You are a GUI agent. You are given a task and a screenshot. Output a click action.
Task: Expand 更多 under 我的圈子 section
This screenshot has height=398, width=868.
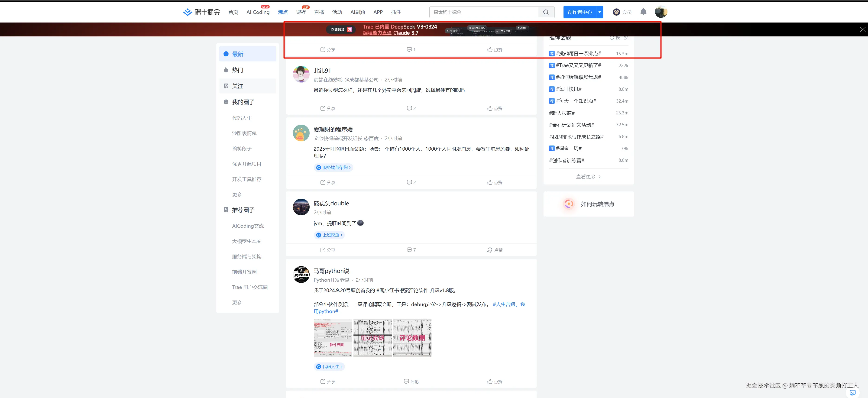pyautogui.click(x=237, y=194)
